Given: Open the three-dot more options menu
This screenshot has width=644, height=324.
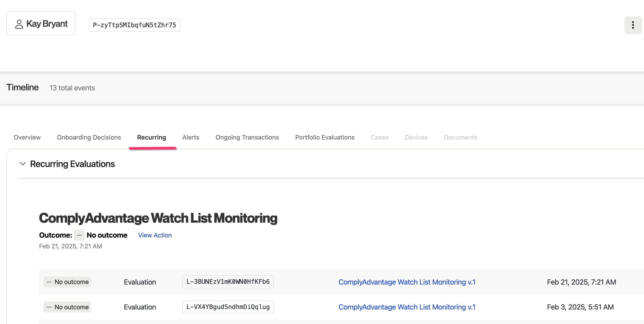Looking at the screenshot, I should pos(633,25).
